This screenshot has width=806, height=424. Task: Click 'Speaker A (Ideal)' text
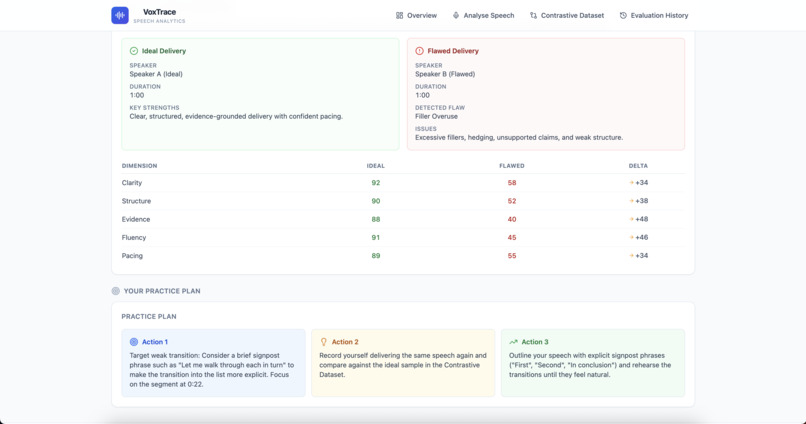click(156, 74)
